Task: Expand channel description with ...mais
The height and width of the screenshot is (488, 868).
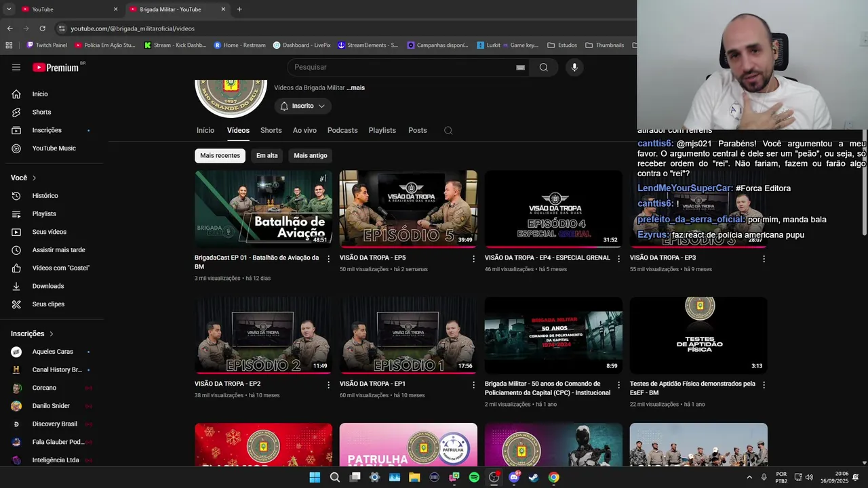Action: point(356,88)
